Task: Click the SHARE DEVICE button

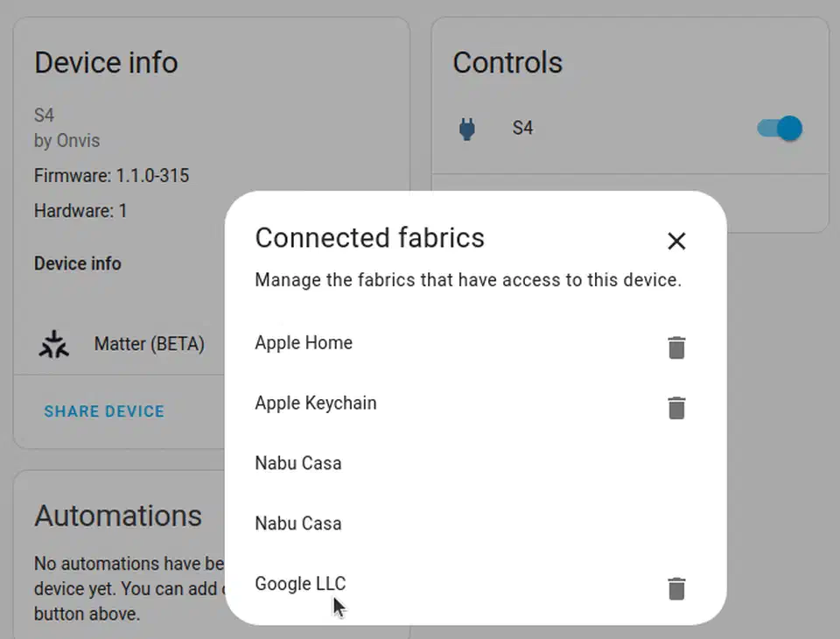Action: (x=104, y=411)
